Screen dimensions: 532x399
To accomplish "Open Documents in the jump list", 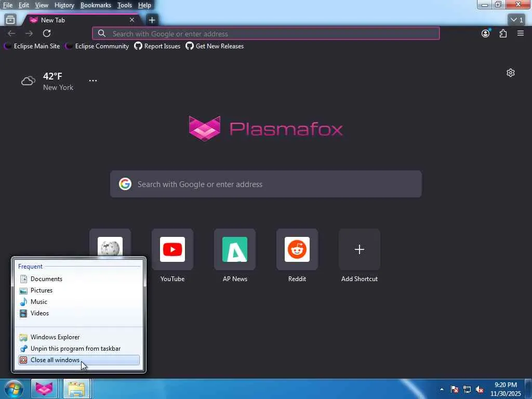I will (x=79, y=279).
